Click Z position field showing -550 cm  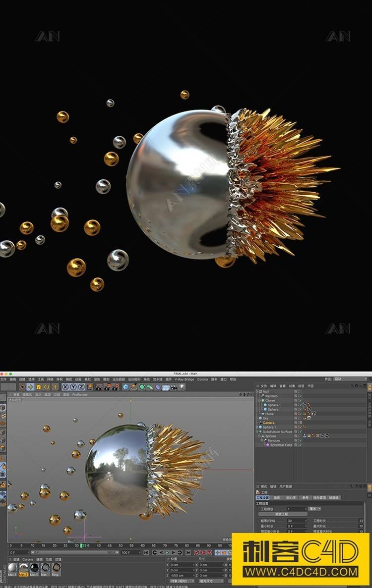click(x=182, y=576)
